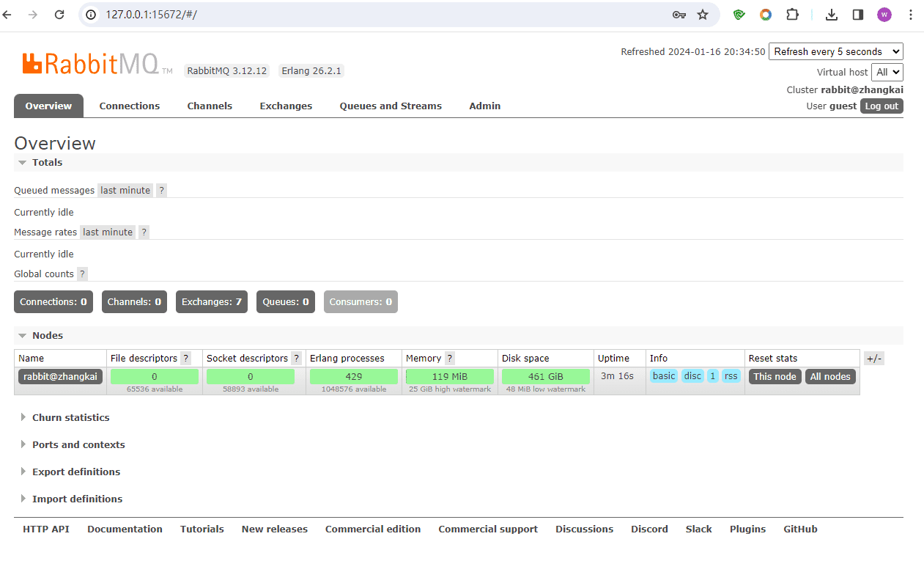Open help for File descriptors column
Image resolution: width=924 pixels, height=572 pixels.
pos(186,358)
